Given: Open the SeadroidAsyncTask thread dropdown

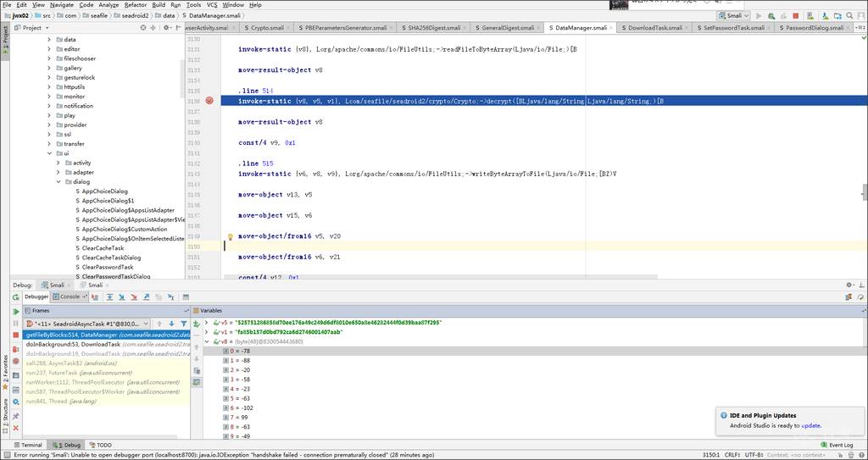Looking at the screenshot, I should [x=87, y=324].
